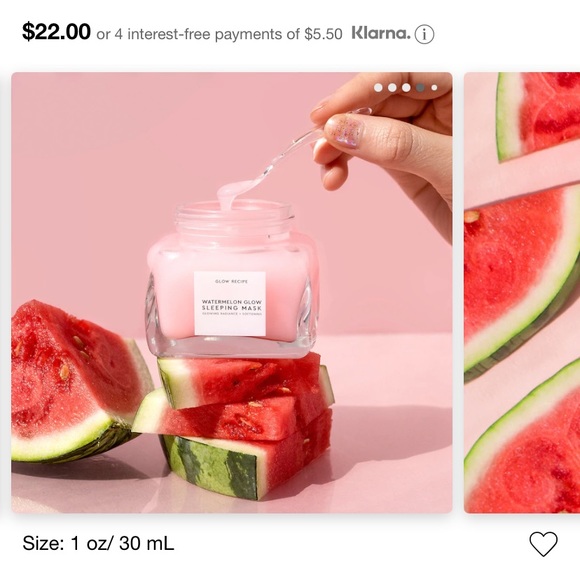580x580 pixels.
Task: Jump to the first carousel dot
Action: 378,88
